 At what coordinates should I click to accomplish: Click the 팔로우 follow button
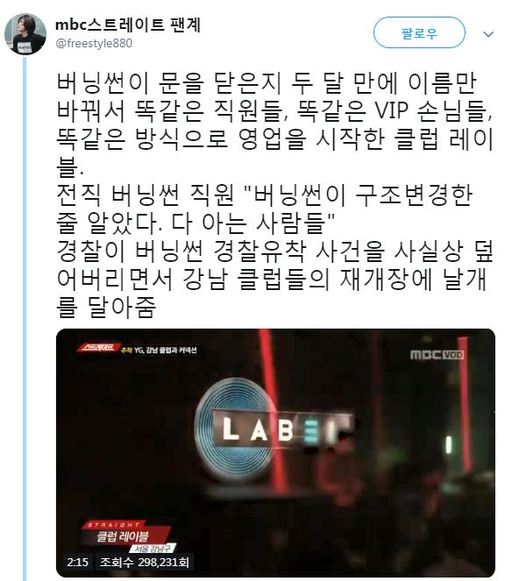(x=419, y=33)
